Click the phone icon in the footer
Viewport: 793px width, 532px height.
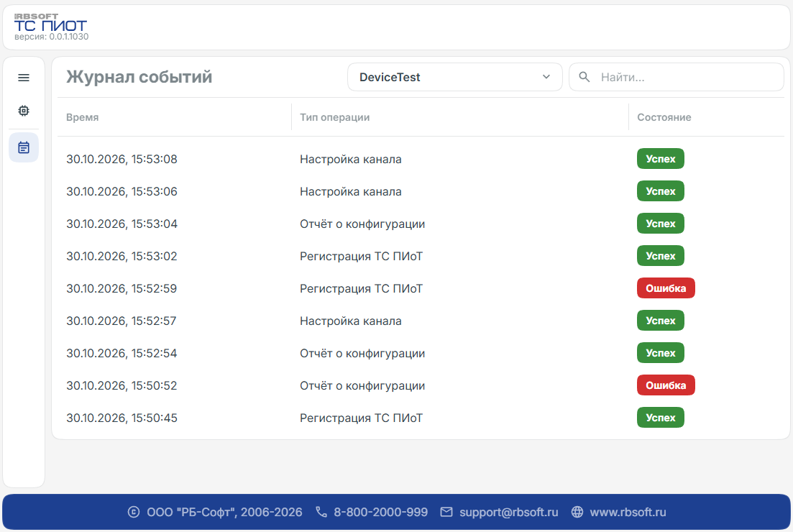tap(321, 513)
